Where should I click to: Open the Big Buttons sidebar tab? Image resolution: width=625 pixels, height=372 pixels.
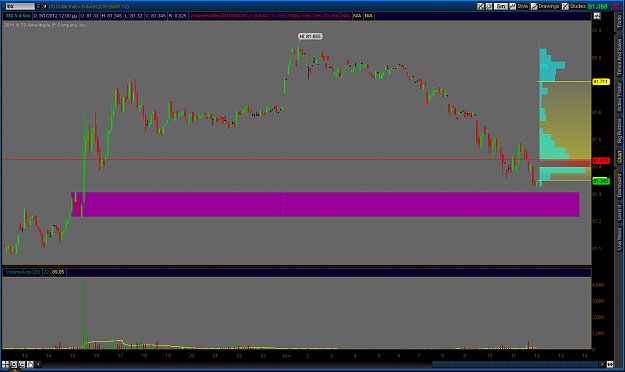(x=619, y=131)
